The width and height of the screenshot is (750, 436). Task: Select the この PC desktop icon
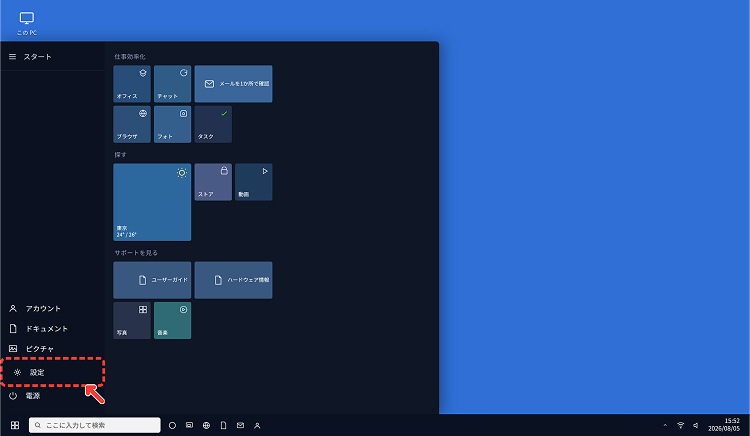(x=27, y=24)
